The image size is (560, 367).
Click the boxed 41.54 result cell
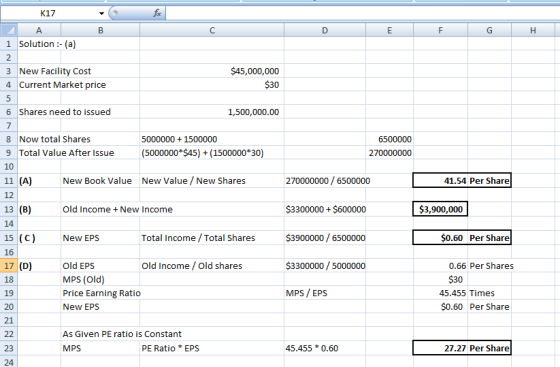click(x=440, y=180)
